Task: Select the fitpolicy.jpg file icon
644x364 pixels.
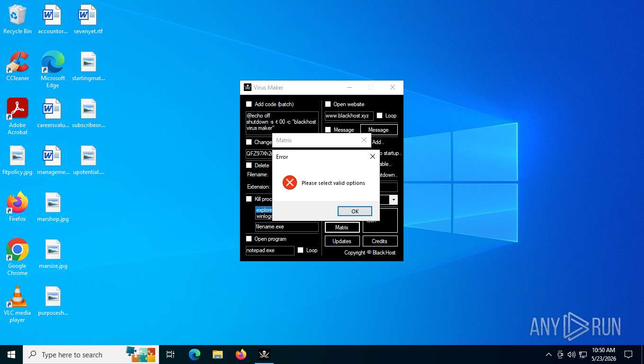Action: [18, 160]
